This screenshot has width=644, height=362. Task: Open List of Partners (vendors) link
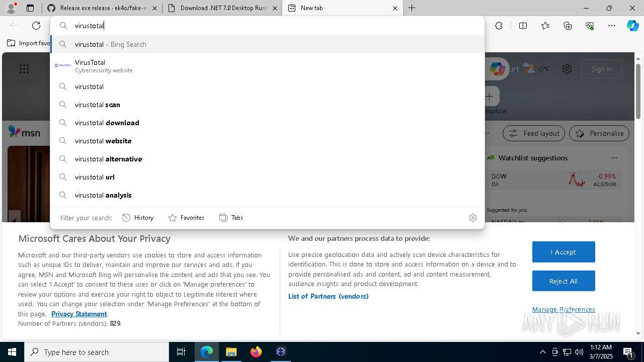pyautogui.click(x=329, y=296)
